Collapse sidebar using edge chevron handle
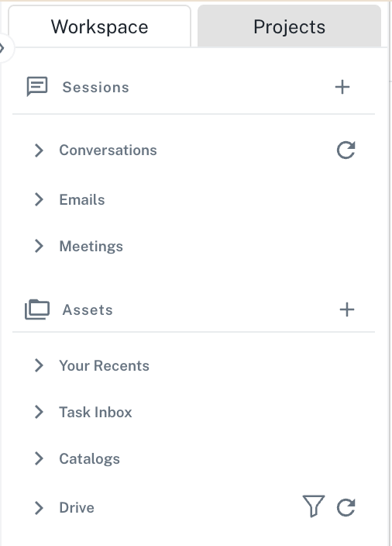The height and width of the screenshot is (546, 392). coord(3,48)
